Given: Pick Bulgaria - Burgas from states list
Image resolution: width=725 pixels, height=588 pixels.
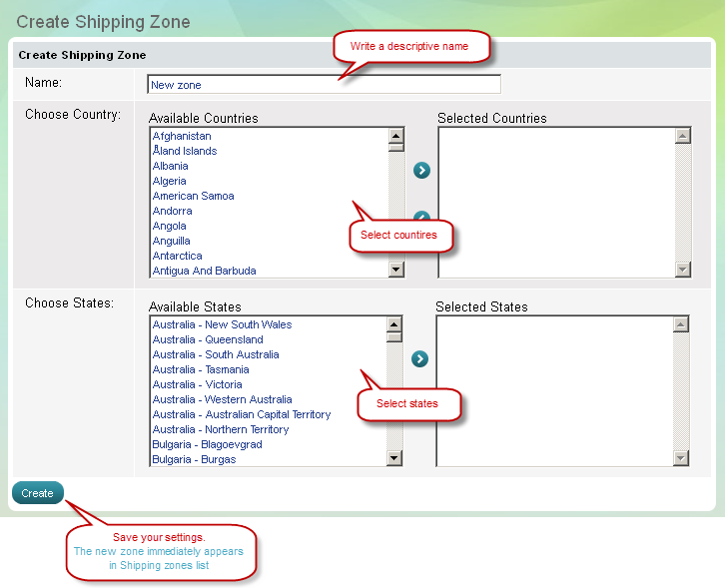Looking at the screenshot, I should 194,459.
